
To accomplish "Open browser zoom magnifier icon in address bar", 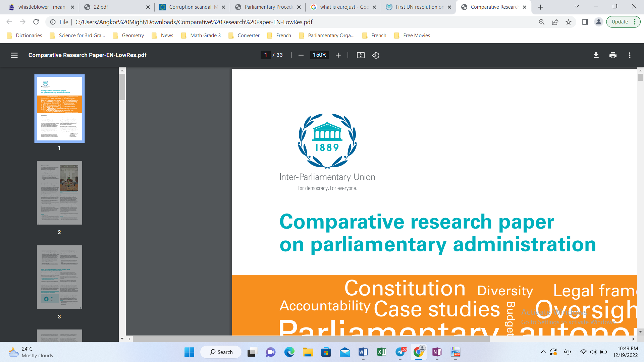I will tap(541, 22).
